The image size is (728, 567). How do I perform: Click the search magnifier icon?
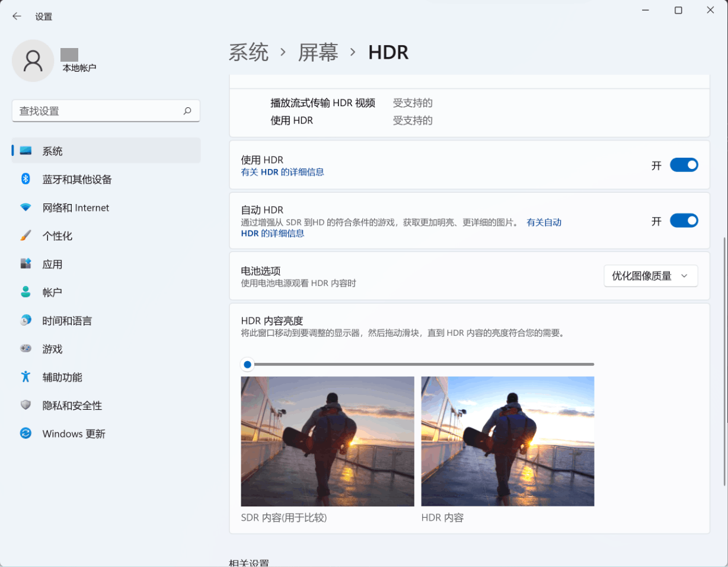click(x=187, y=111)
